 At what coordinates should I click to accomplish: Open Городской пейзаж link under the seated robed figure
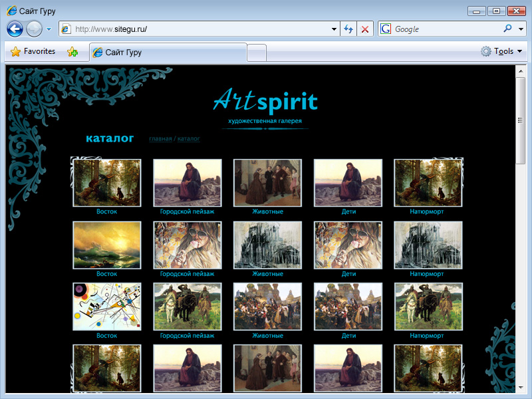[x=188, y=211]
